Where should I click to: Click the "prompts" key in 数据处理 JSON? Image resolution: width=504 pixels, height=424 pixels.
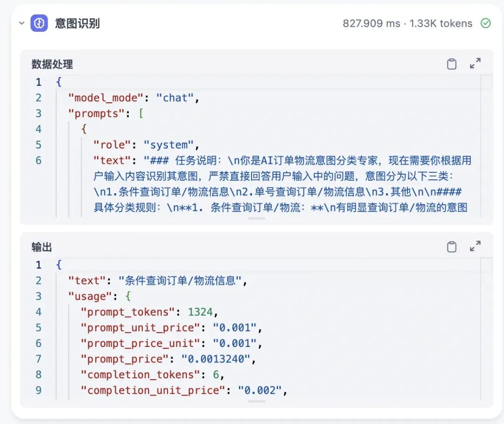click(x=96, y=113)
